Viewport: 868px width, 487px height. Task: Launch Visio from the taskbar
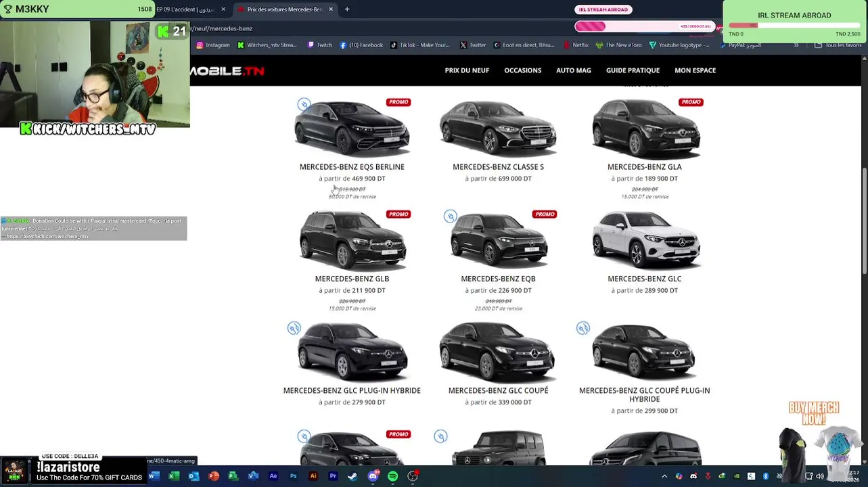pos(253,476)
